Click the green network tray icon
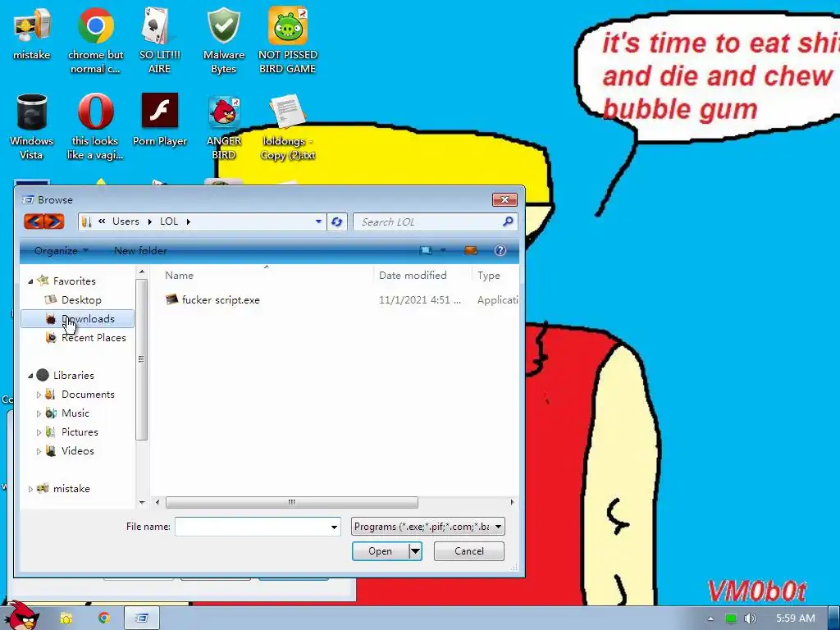 pyautogui.click(x=730, y=619)
